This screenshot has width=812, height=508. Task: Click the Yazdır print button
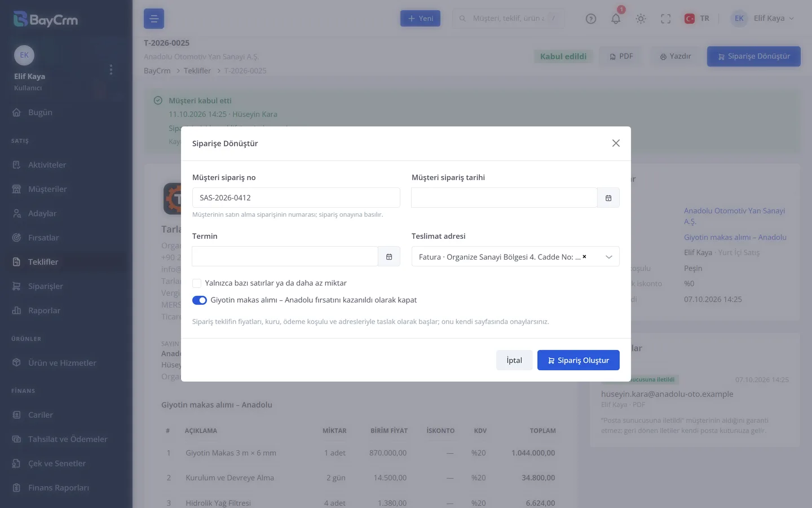pyautogui.click(x=675, y=56)
